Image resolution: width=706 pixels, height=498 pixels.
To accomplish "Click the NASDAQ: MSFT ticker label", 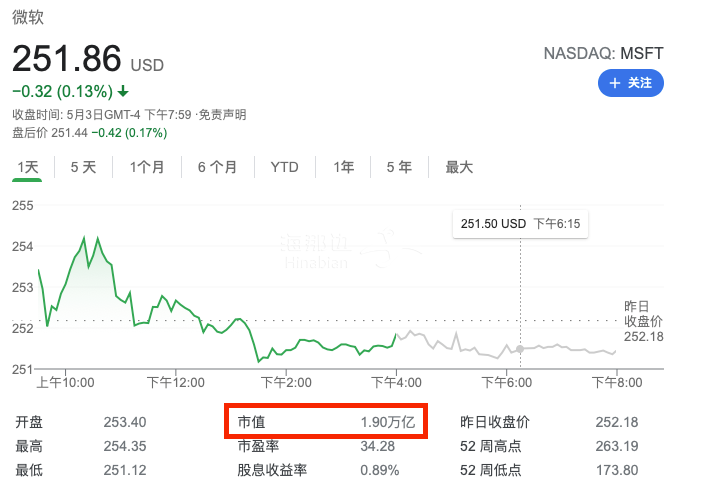I will coord(603,54).
